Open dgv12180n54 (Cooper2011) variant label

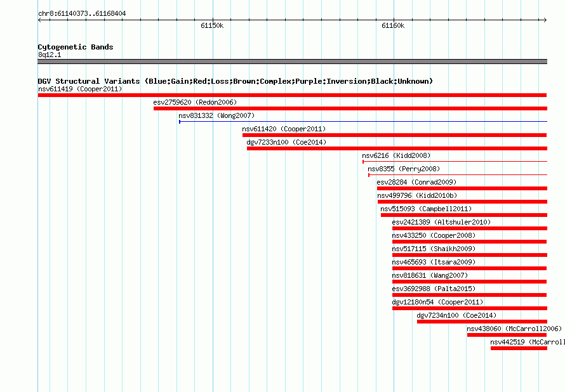click(438, 302)
